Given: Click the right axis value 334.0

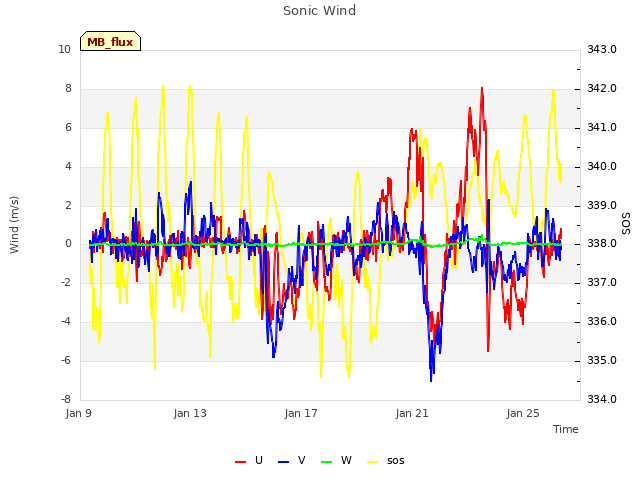Looking at the screenshot, I should (602, 399).
